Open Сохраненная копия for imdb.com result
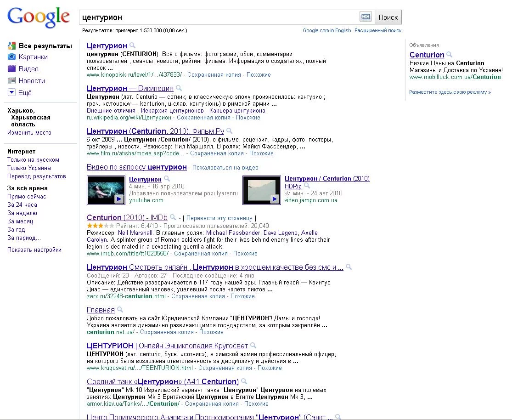The image size is (512, 420). [x=201, y=253]
